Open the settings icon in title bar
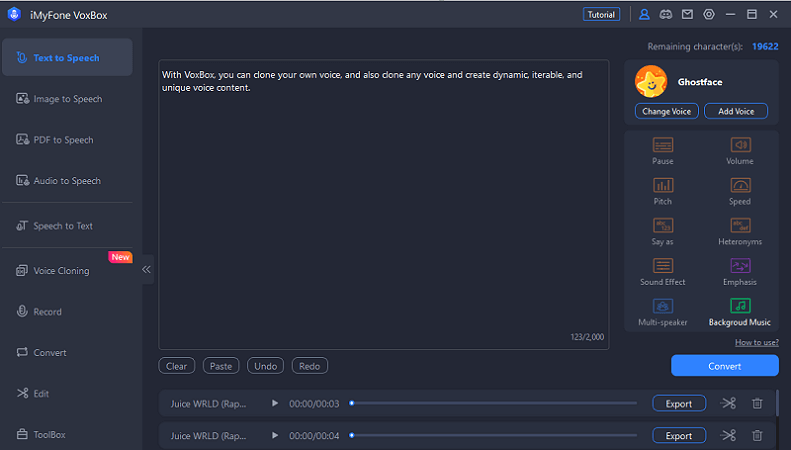The image size is (791, 450). click(x=709, y=15)
